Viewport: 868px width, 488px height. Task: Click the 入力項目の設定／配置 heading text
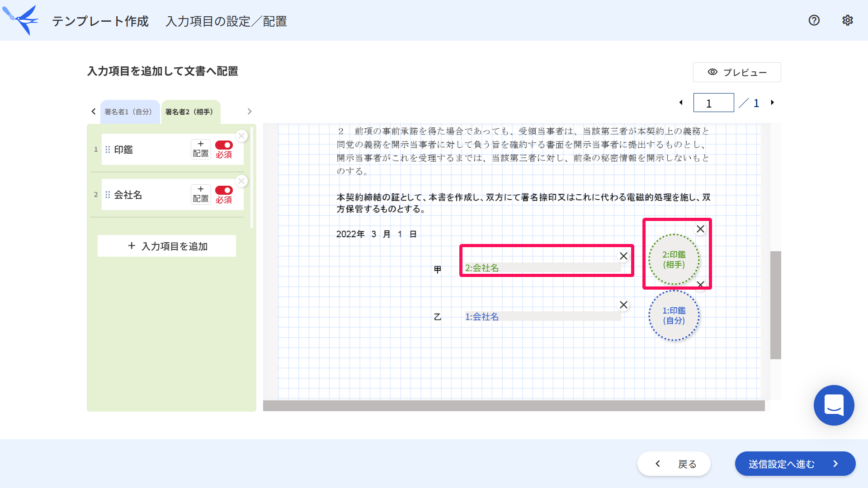[x=226, y=21]
